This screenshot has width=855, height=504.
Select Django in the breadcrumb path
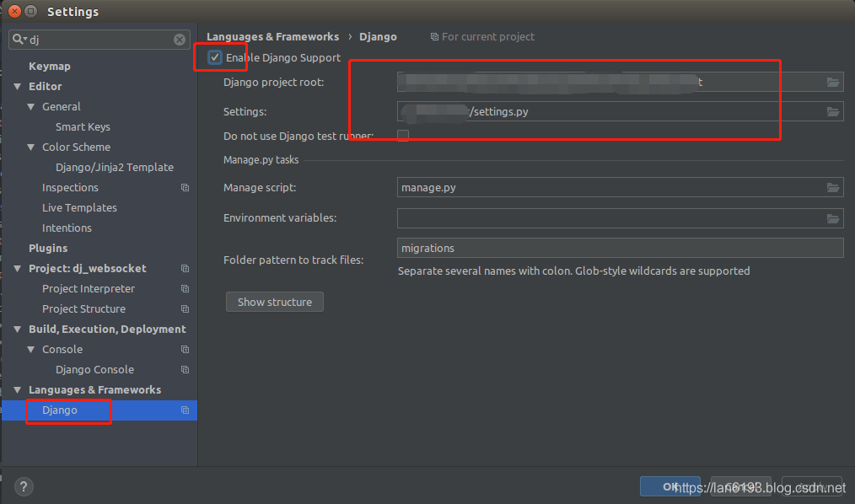[378, 36]
